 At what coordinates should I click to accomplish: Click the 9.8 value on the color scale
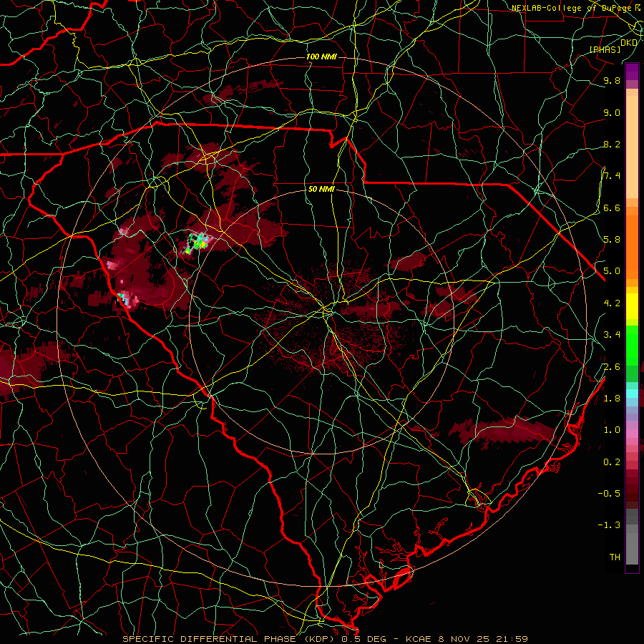pos(612,81)
